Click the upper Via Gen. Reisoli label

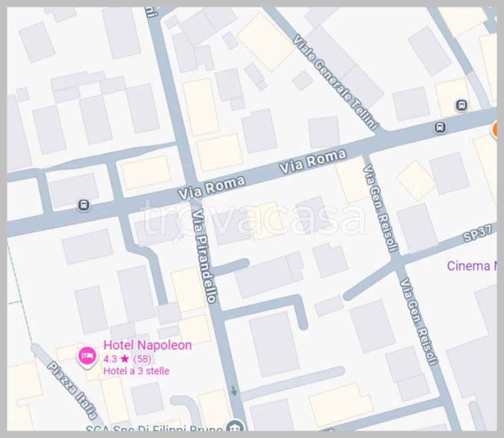pyautogui.click(x=380, y=208)
